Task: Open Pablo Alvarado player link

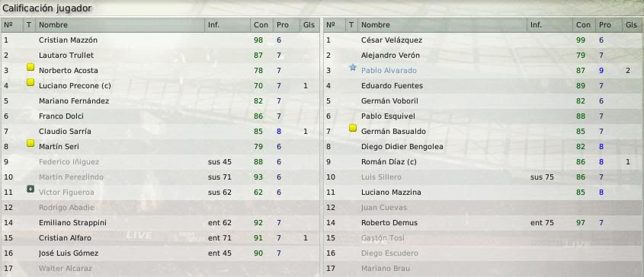Action: 389,71
